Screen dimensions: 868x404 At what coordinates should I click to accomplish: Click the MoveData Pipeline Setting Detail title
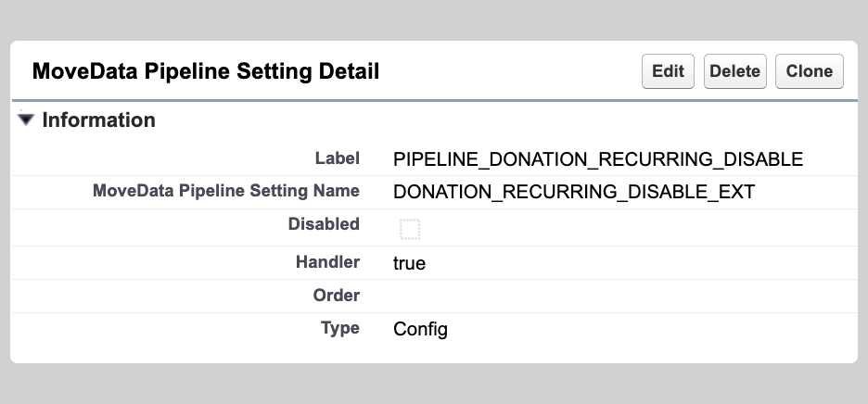pos(206,71)
